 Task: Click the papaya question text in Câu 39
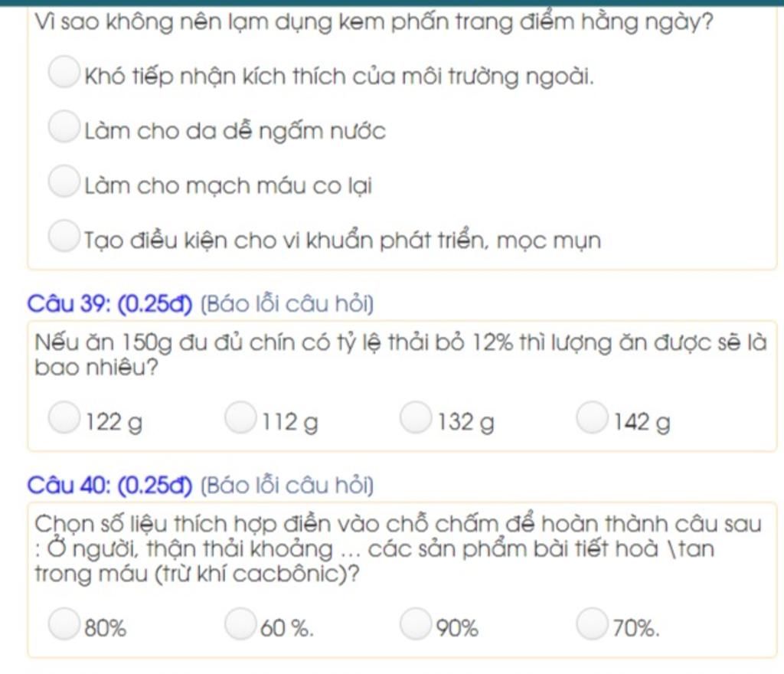(x=400, y=355)
